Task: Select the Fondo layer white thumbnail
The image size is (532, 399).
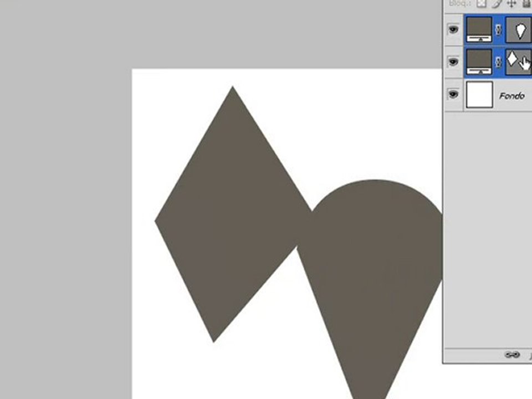Action: (x=479, y=95)
